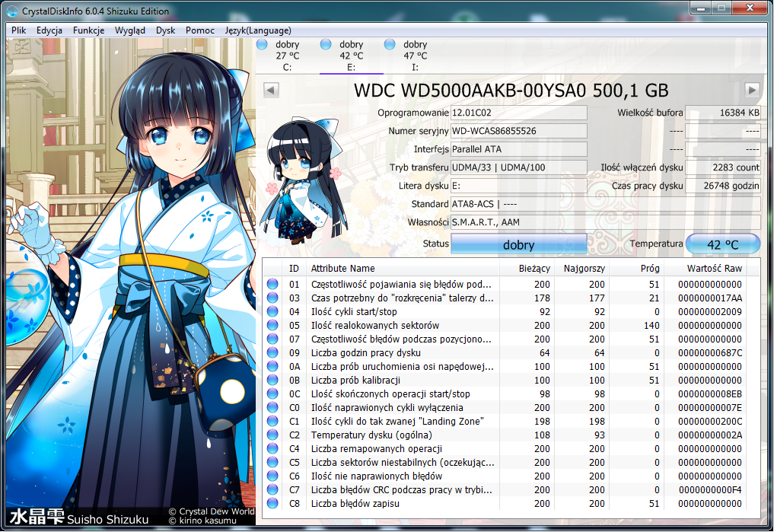The width and height of the screenshot is (774, 532).
Task: Select disk I: tab at 47 °C
Action: point(415,56)
